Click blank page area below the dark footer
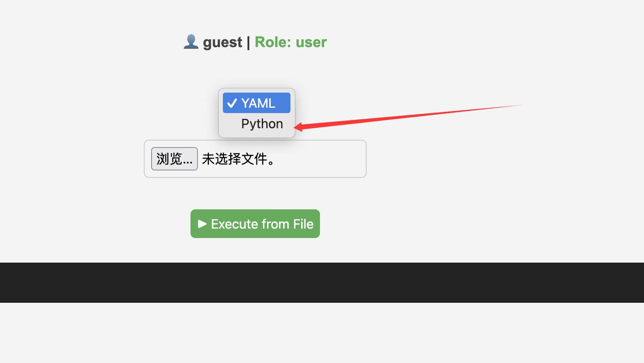The width and height of the screenshot is (644, 363). [322, 333]
